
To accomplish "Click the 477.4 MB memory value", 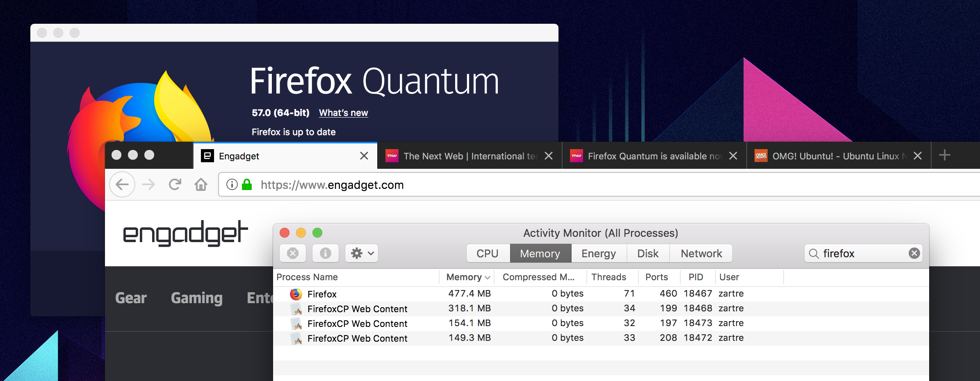I will pyautogui.click(x=469, y=293).
